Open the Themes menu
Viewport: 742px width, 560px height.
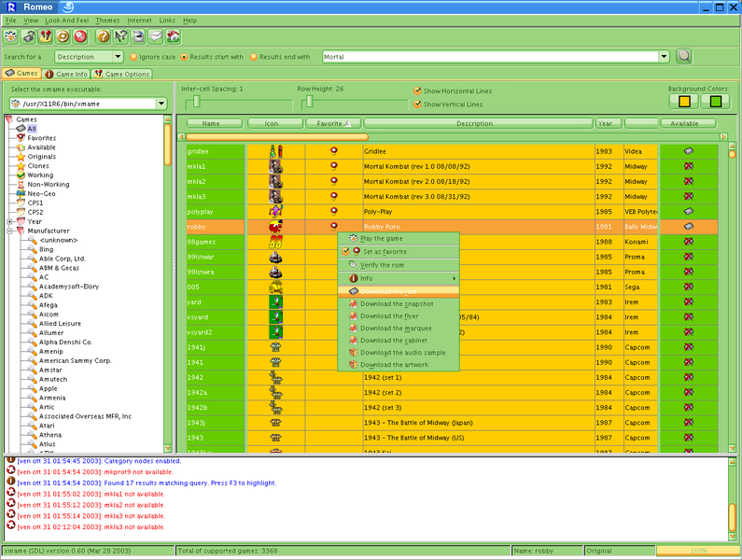(107, 21)
